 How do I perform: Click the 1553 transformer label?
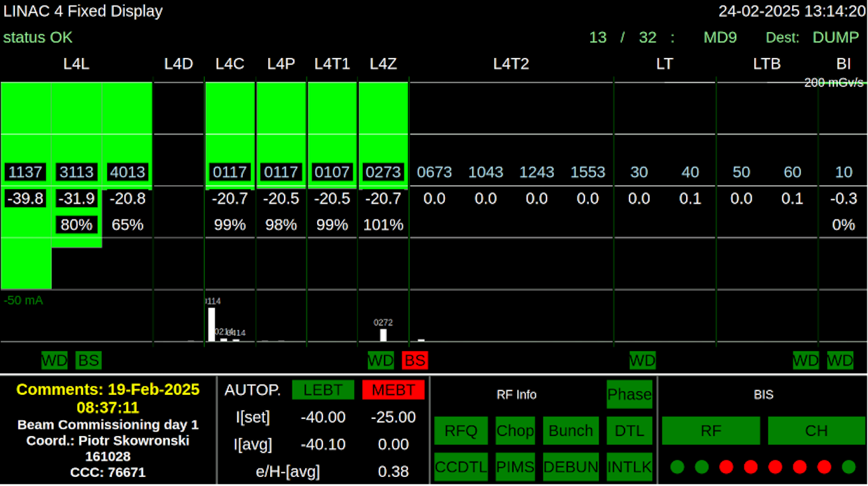point(588,172)
